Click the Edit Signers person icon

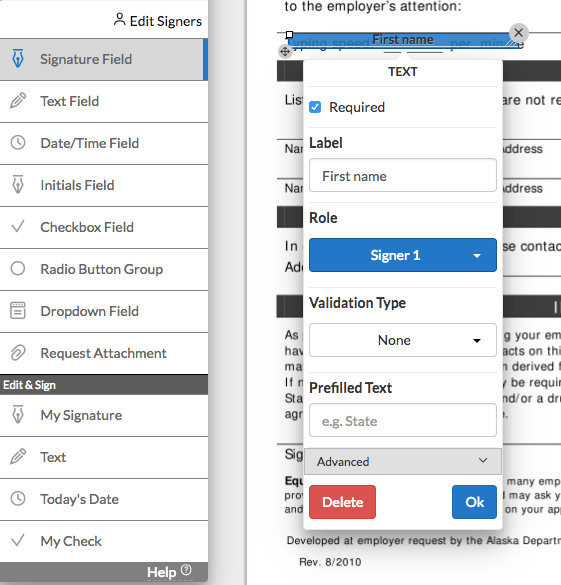[x=119, y=19]
